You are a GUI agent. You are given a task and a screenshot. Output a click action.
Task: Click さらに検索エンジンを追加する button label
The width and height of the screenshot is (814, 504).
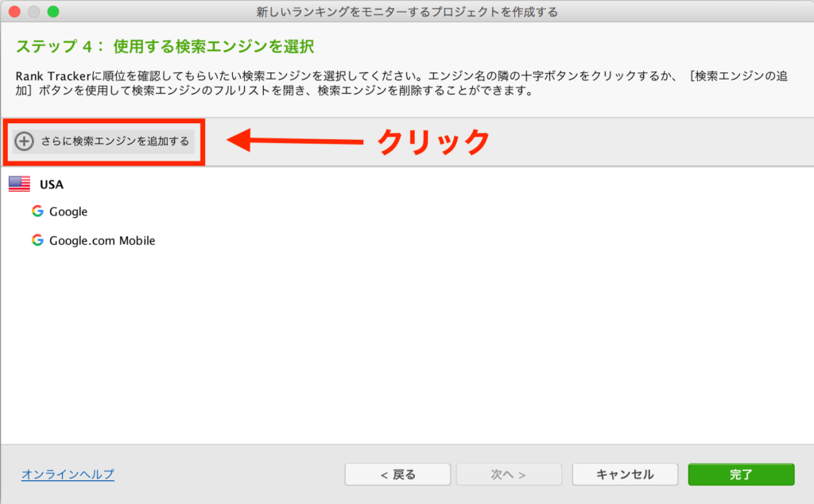point(115,142)
